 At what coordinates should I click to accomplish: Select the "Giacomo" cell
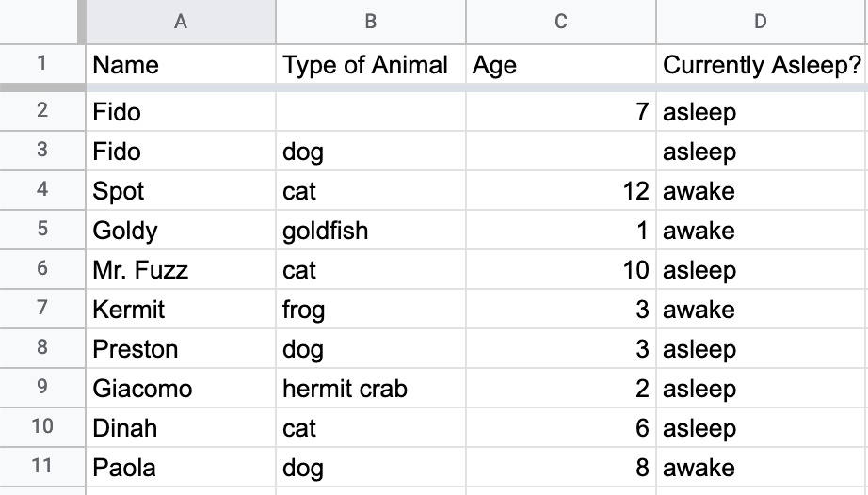point(181,389)
